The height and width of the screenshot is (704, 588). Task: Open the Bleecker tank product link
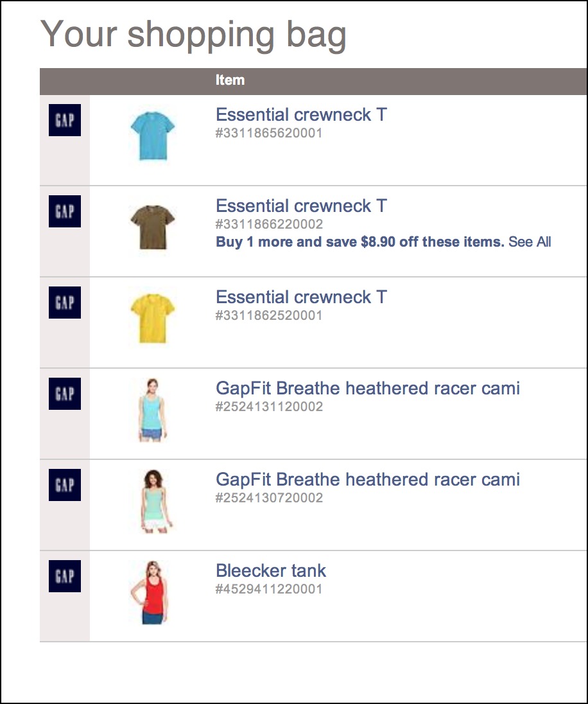270,571
